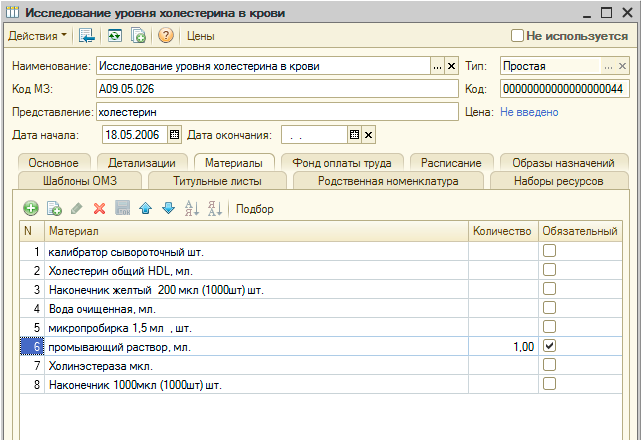Switch to the Детализации tab
The image size is (641, 440).
tap(141, 163)
